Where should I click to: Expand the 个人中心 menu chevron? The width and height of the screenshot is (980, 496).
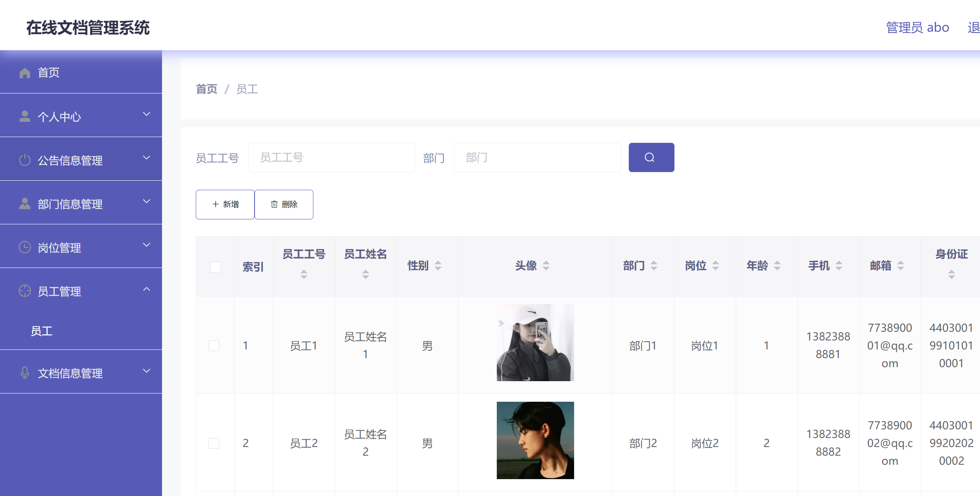146,114
